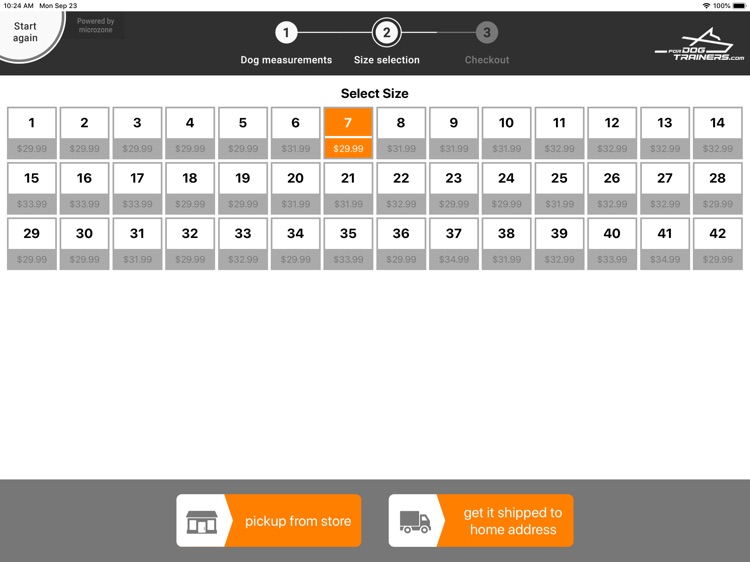
Task: Choose size 31 priced $31.99
Action: click(137, 244)
